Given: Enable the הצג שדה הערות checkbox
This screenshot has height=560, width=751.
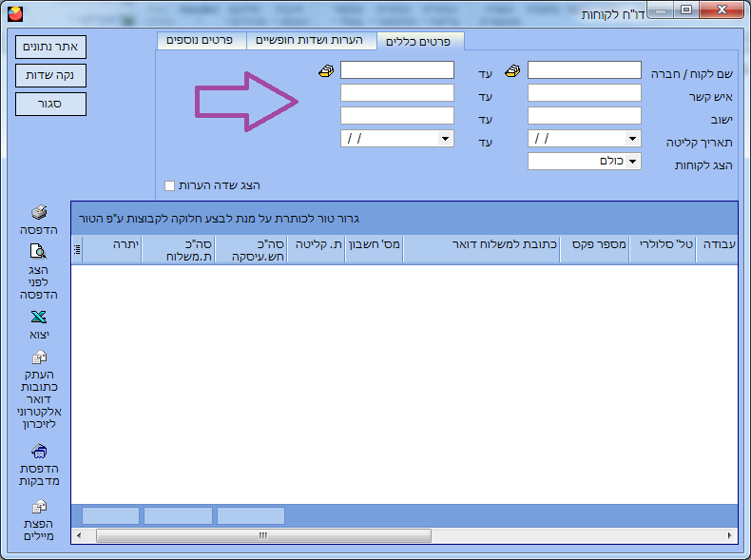Looking at the screenshot, I should click(x=170, y=185).
